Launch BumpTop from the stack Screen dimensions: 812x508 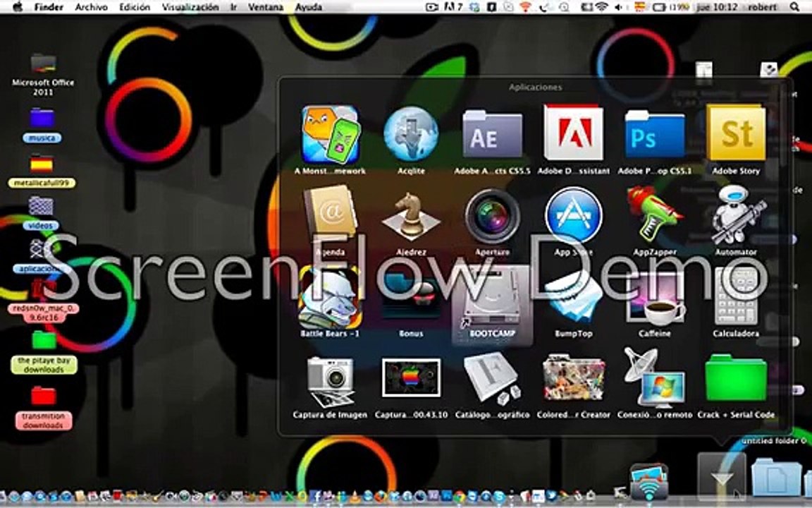click(x=573, y=298)
